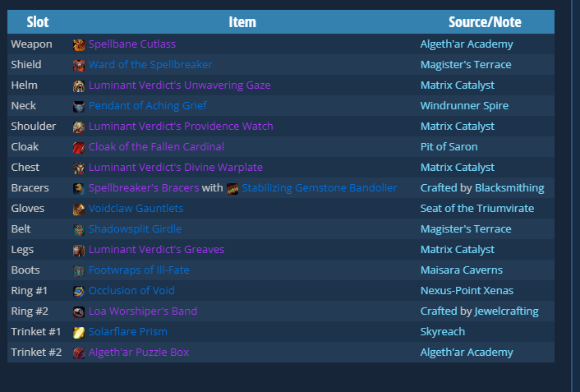
Task: Open the Pendant of Aching Grief link
Action: [x=148, y=105]
